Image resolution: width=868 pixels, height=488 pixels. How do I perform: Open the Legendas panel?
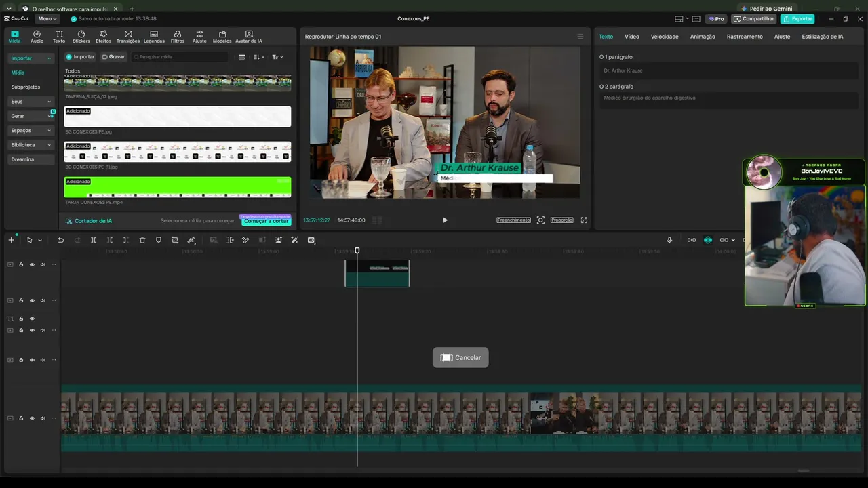click(154, 37)
